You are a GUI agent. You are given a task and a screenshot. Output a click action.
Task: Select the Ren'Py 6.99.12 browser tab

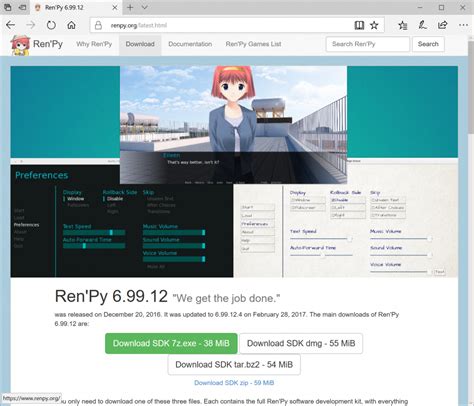tap(77, 7)
